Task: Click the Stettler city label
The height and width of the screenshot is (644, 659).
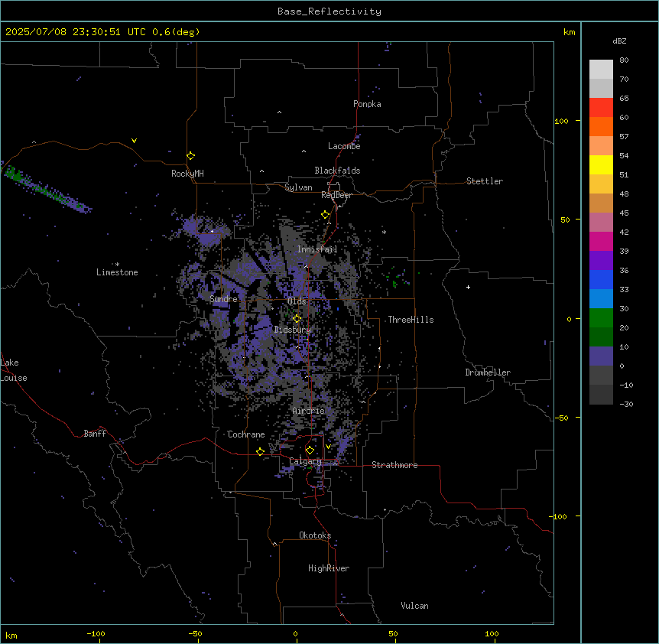Action: (485, 181)
